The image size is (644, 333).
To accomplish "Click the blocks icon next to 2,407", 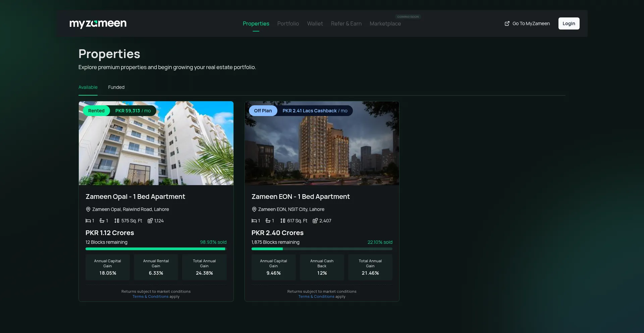I will 315,221.
